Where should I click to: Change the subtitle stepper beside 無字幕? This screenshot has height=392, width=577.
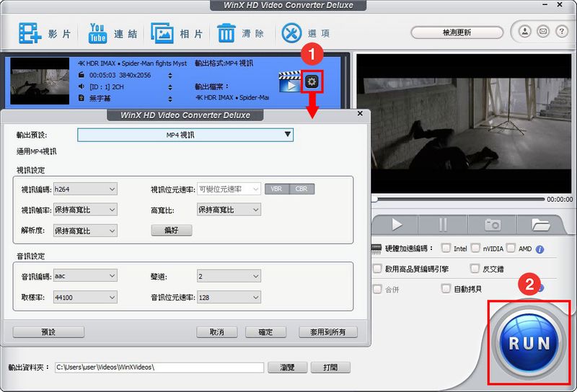pyautogui.click(x=170, y=99)
